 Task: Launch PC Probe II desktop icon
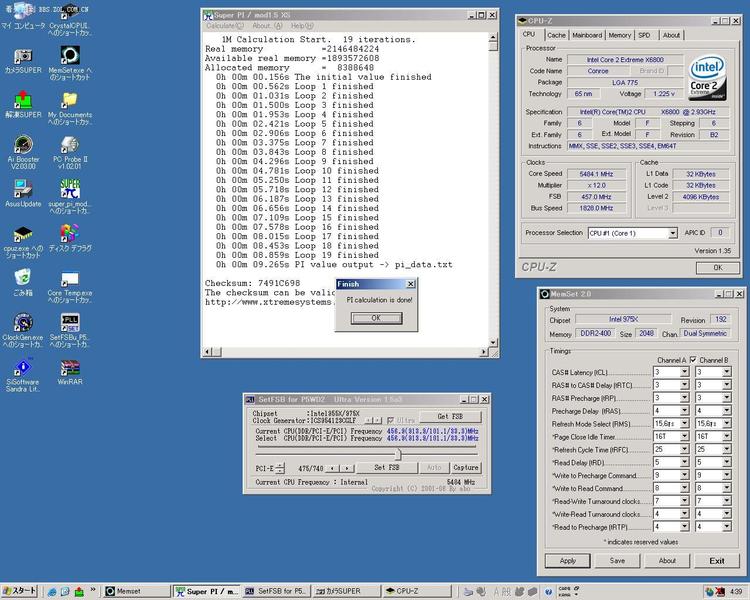click(x=70, y=152)
